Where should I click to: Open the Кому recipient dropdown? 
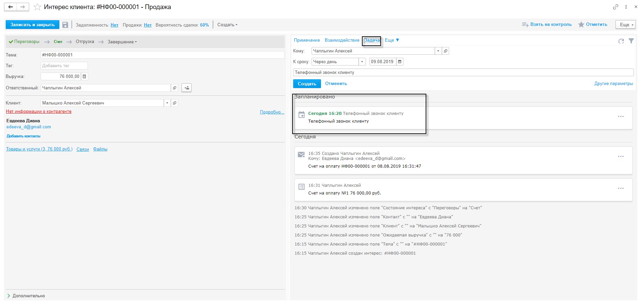coord(438,51)
